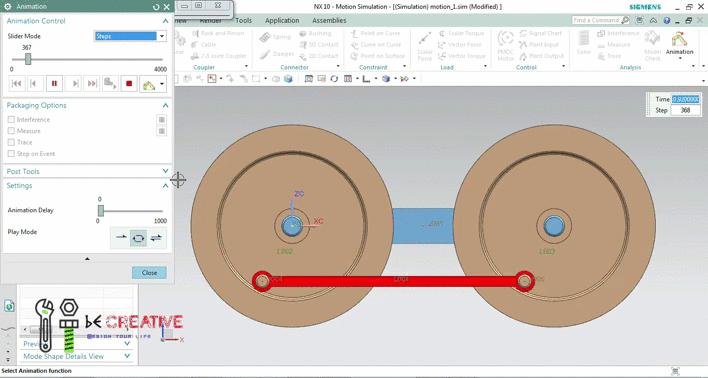This screenshot has height=378, width=708.
Task: Click the animation design position icon
Action: [x=149, y=84]
